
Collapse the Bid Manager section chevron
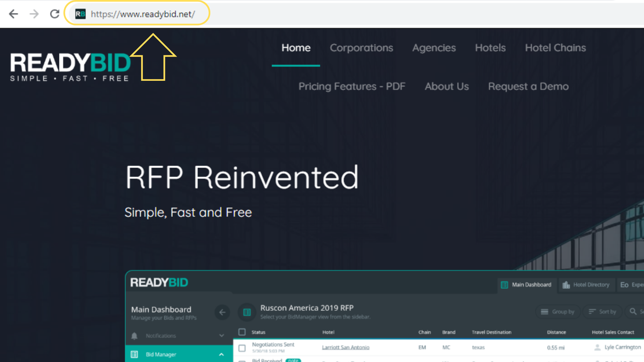[x=221, y=354]
